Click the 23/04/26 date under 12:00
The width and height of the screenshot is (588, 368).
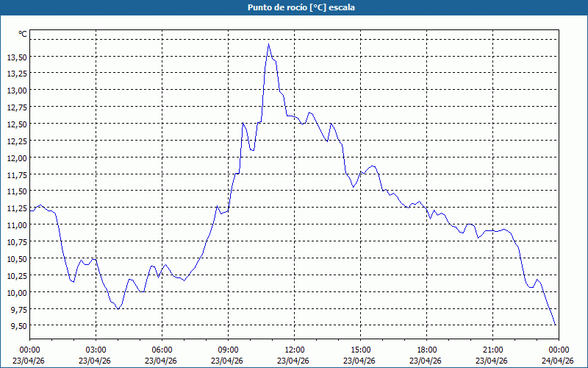(x=294, y=361)
